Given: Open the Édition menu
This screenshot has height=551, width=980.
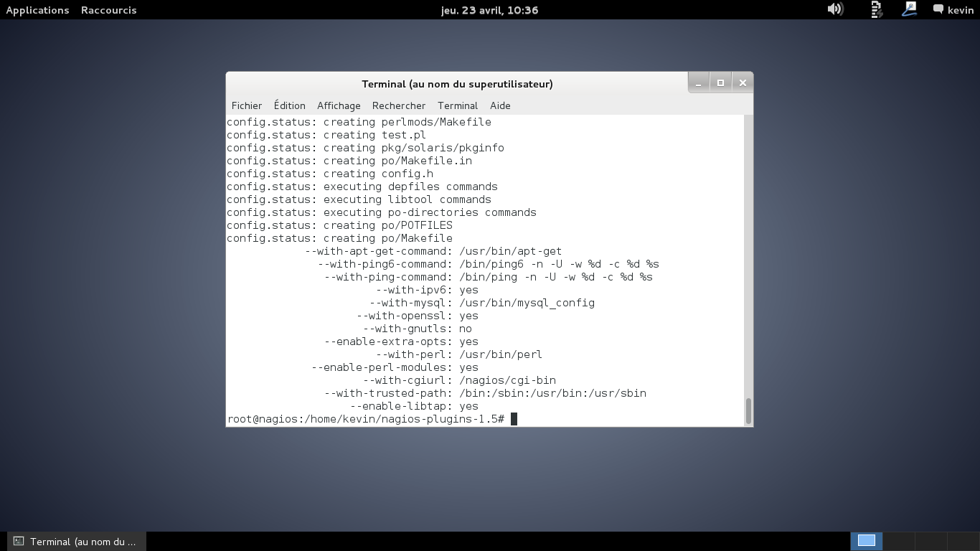Looking at the screenshot, I should click(x=289, y=105).
